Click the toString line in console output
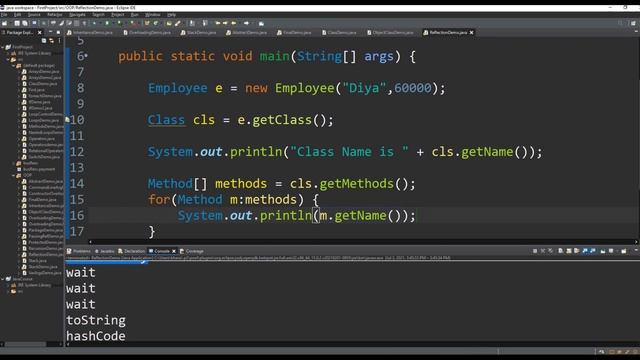Viewport: 640px width, 360px height. (x=96, y=320)
